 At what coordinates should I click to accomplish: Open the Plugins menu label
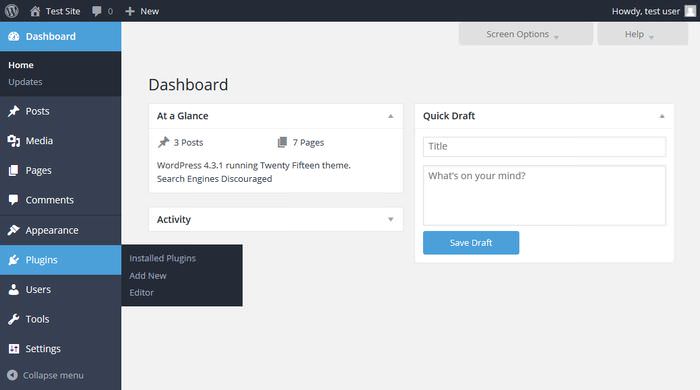pos(42,260)
